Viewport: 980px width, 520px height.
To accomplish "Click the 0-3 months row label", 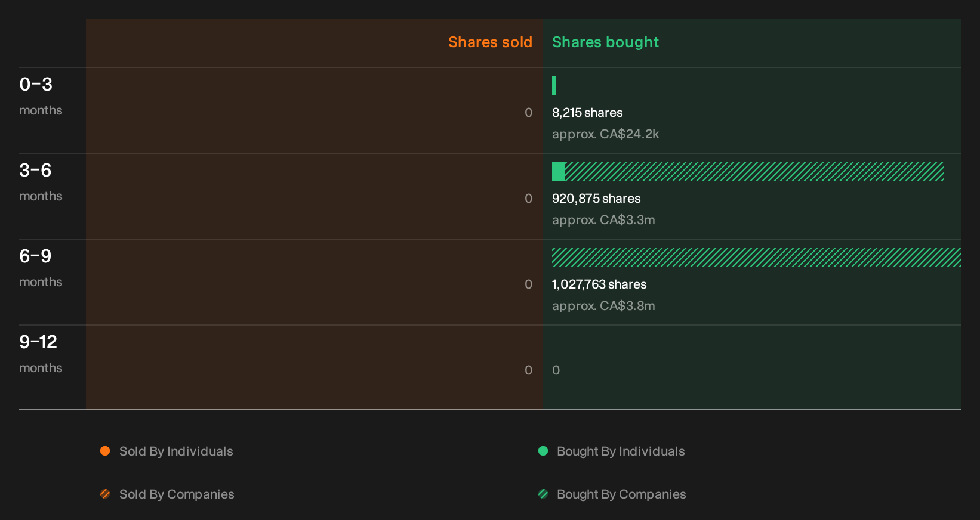I will 41,96.
